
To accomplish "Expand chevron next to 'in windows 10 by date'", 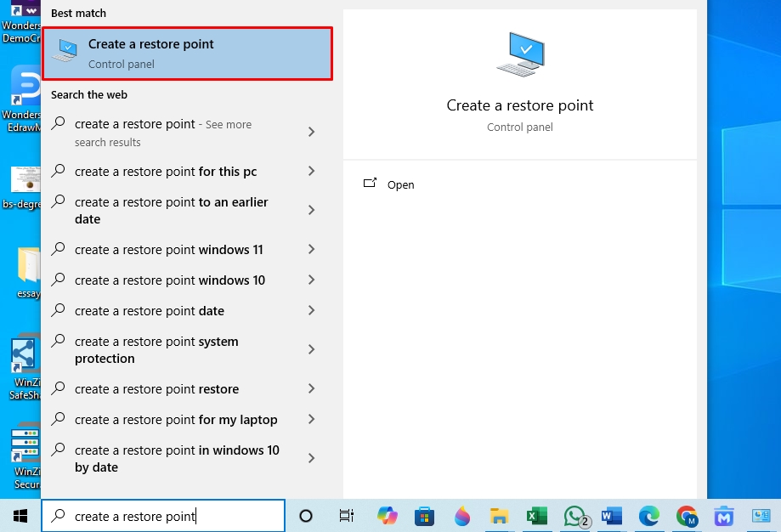I will click(x=311, y=458).
